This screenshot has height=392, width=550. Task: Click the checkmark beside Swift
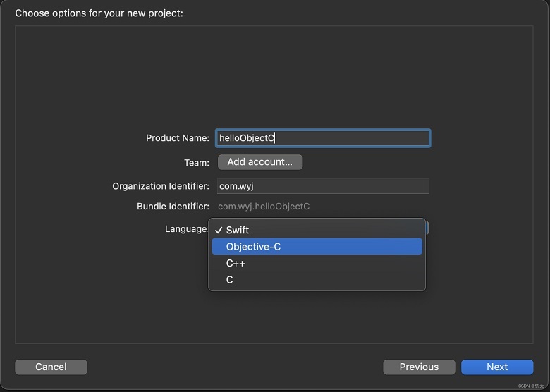point(219,231)
